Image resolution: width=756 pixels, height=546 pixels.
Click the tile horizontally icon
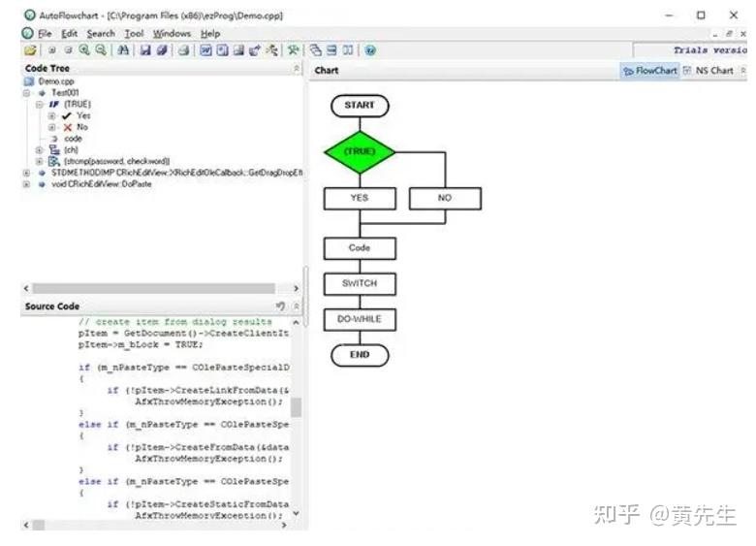(x=332, y=50)
